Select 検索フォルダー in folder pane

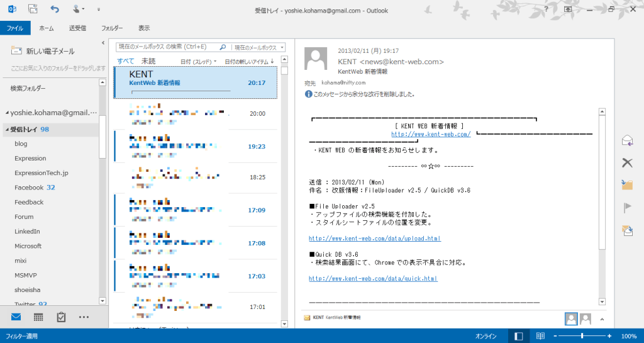(28, 88)
